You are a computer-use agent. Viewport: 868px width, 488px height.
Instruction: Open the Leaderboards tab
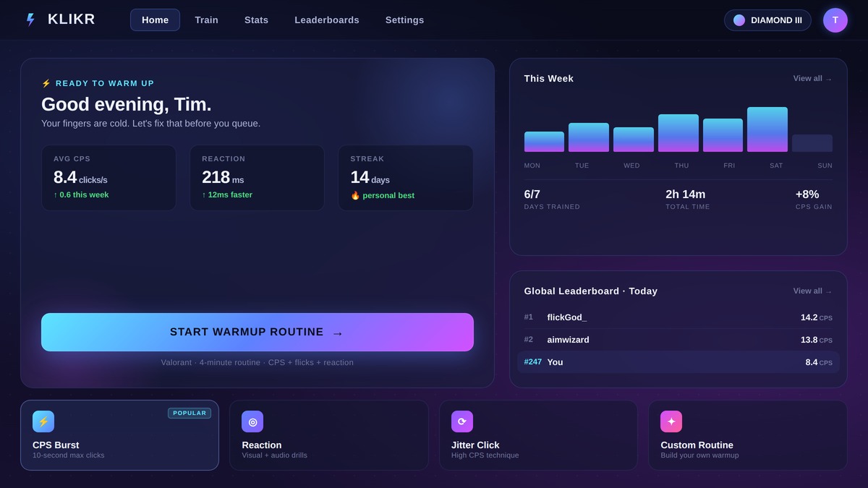[327, 20]
